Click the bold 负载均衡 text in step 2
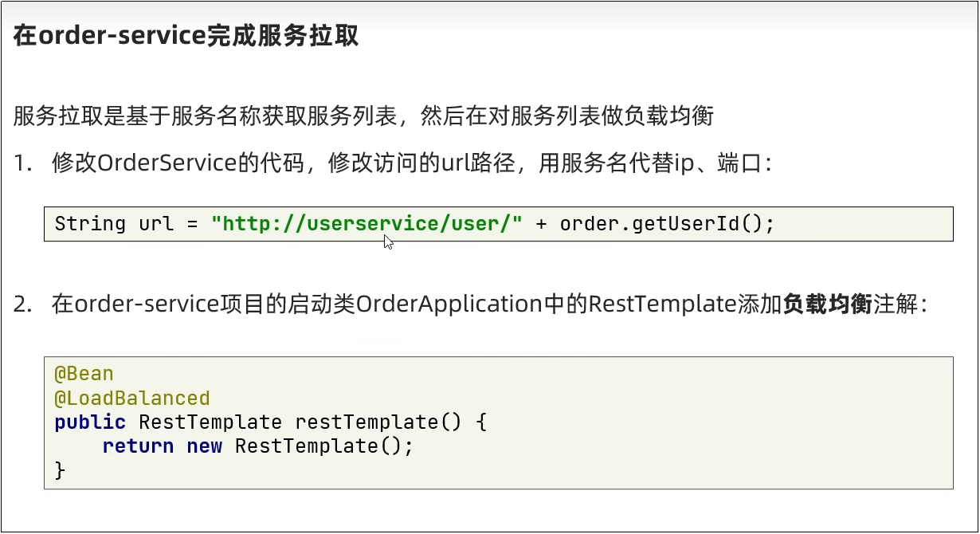Viewport: 980px width, 534px height. [828, 304]
